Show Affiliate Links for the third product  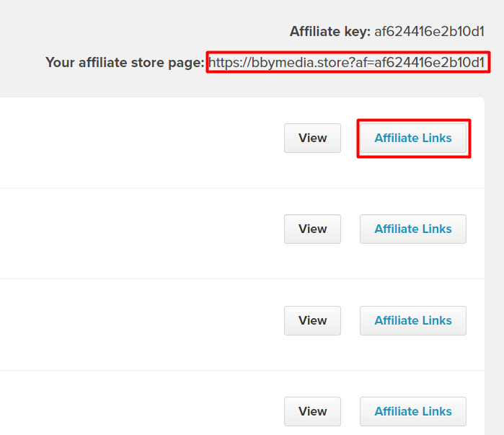[413, 320]
